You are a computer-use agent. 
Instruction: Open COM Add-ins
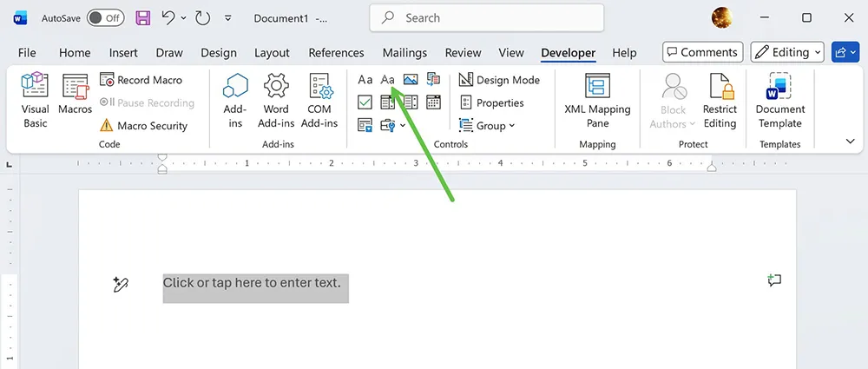(x=319, y=101)
